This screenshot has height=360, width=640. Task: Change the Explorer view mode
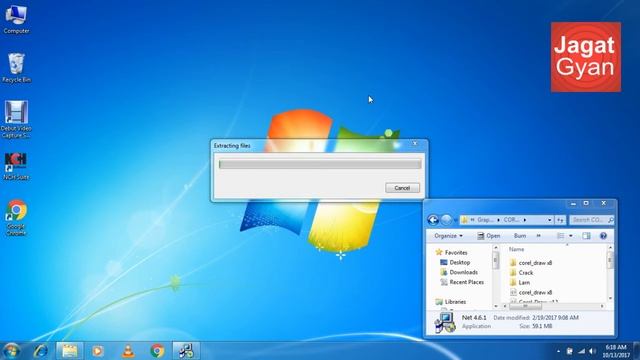[x=560, y=236]
